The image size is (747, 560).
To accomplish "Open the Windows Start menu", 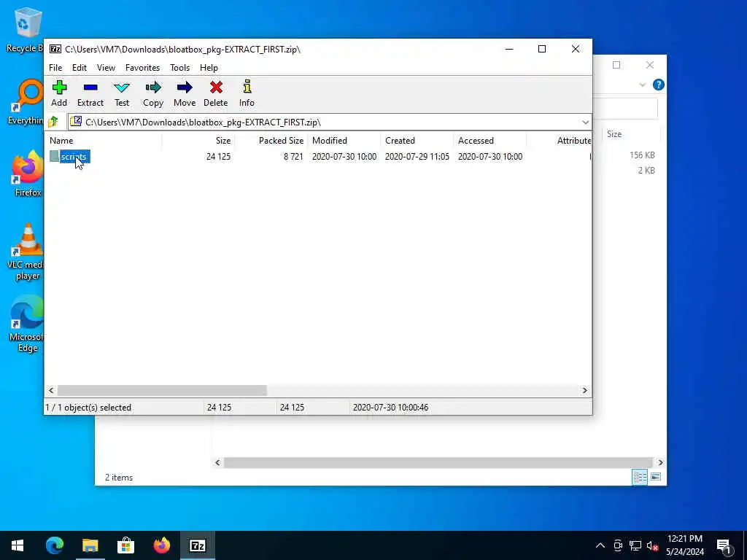I will point(18,545).
